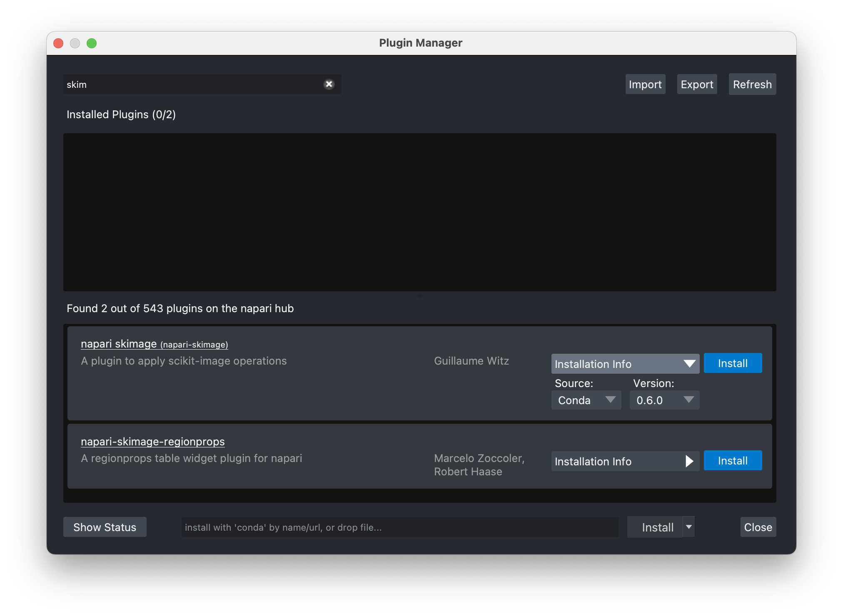Expand Installation Info for napari-skimage-regionprops
Screen dimensions: 843x616
coord(625,461)
